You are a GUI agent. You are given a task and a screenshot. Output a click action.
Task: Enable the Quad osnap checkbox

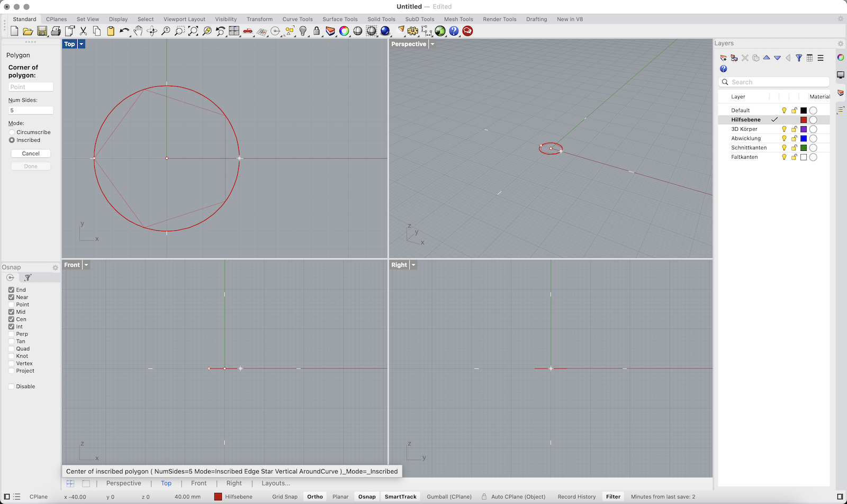[11, 349]
